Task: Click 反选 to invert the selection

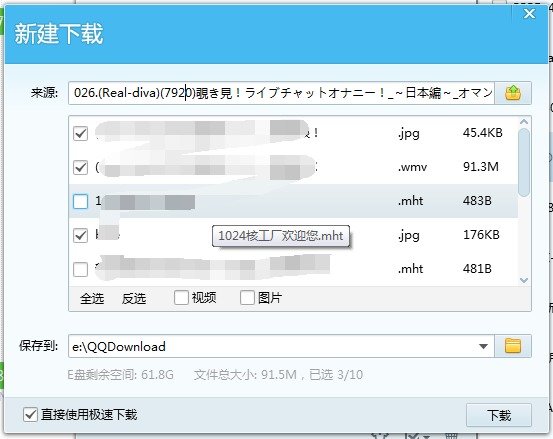Action: tap(134, 298)
